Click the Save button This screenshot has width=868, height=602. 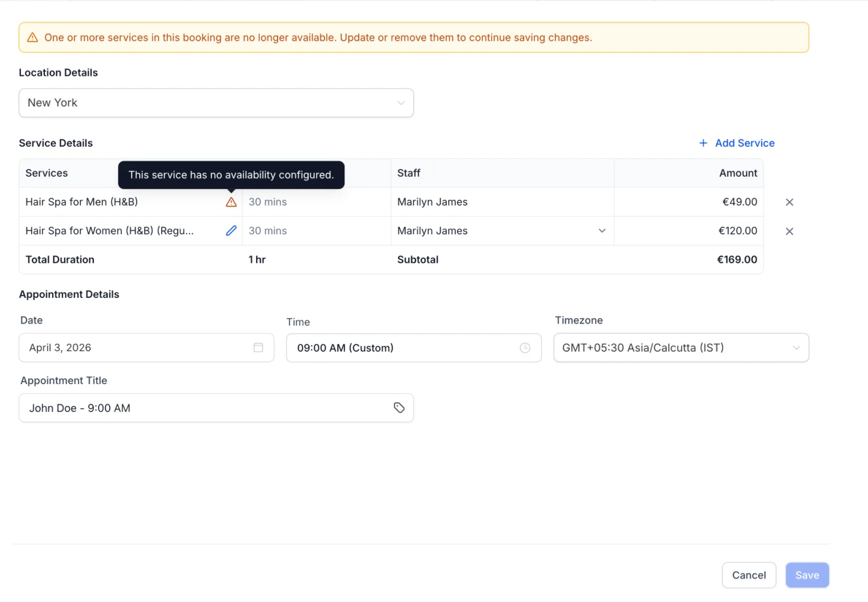tap(807, 575)
